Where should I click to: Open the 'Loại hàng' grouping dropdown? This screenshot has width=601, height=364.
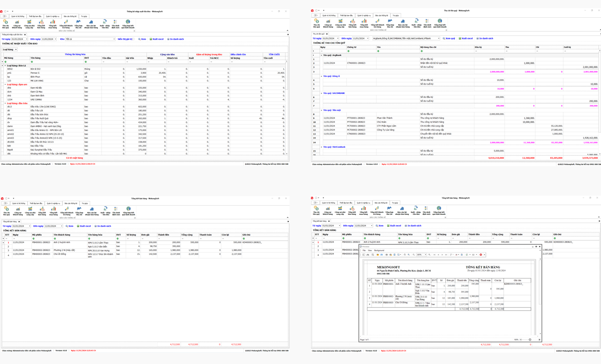[x=15, y=49]
